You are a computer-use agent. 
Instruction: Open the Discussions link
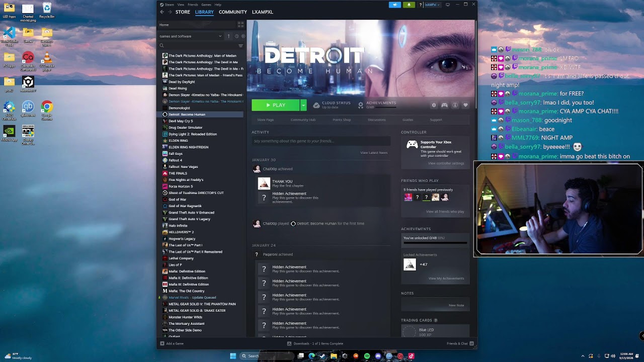[376, 120]
